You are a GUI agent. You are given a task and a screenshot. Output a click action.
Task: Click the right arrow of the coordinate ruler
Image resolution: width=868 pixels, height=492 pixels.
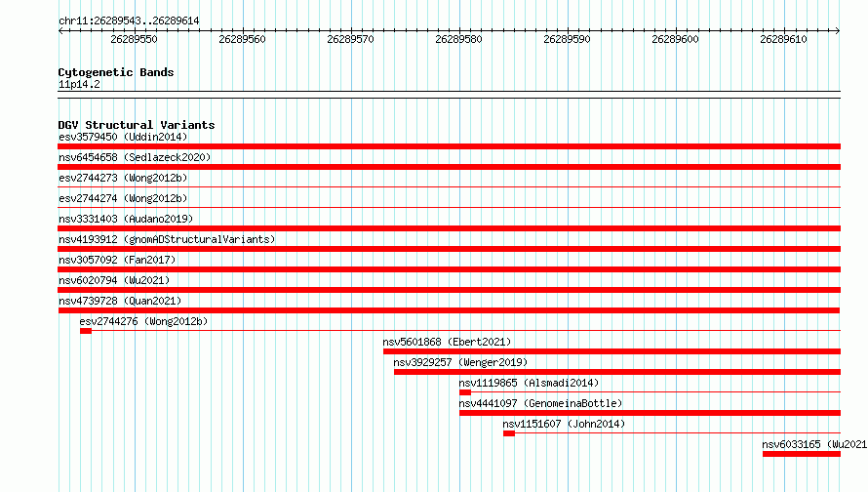pyautogui.click(x=838, y=30)
